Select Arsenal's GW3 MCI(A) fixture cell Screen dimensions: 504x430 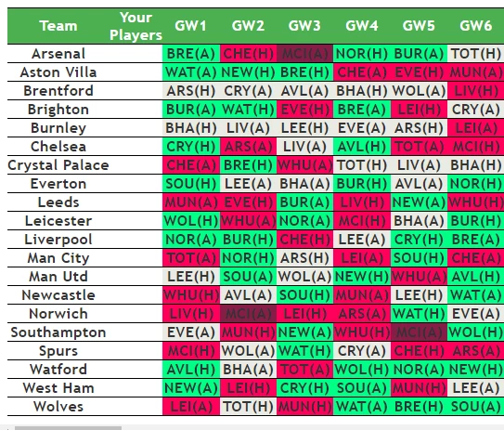(x=304, y=53)
